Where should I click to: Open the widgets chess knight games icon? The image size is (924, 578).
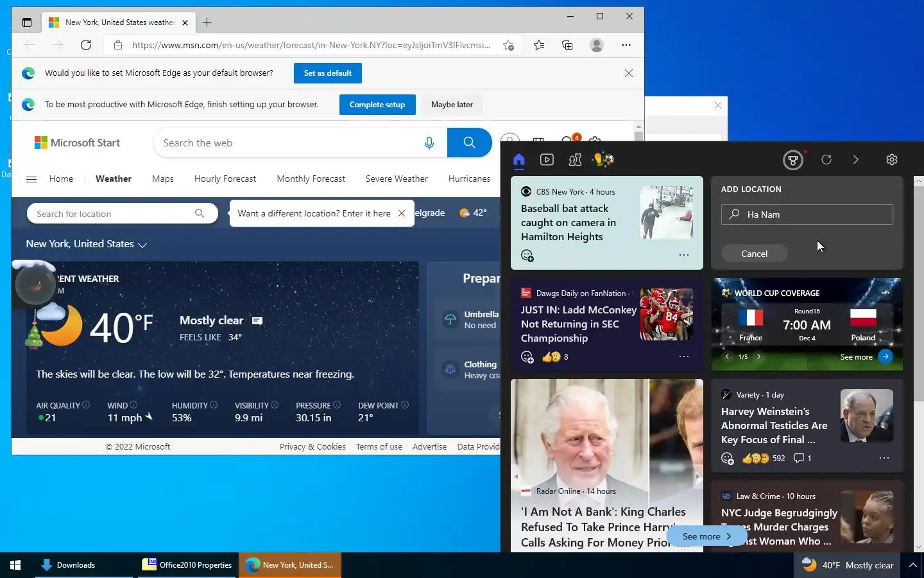(x=575, y=160)
